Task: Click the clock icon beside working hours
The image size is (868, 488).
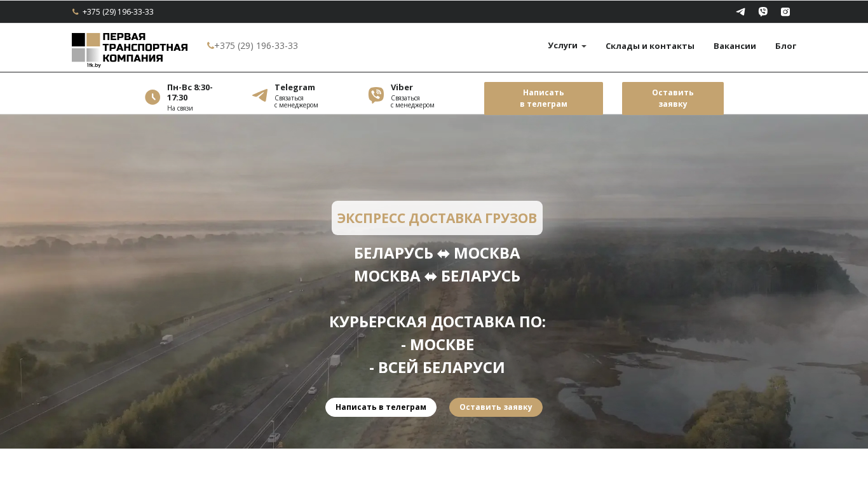Action: click(x=153, y=97)
